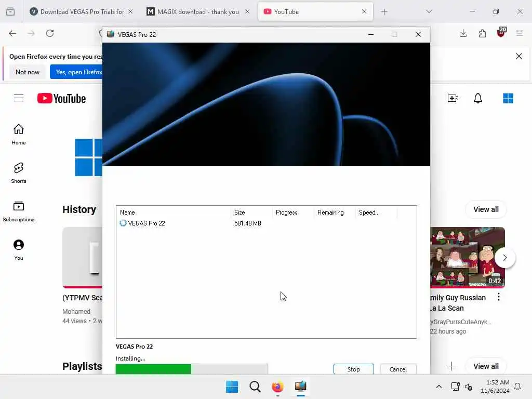This screenshot has height=399, width=532.
Task: Create a new playlist with plus icon
Action: [x=451, y=366]
